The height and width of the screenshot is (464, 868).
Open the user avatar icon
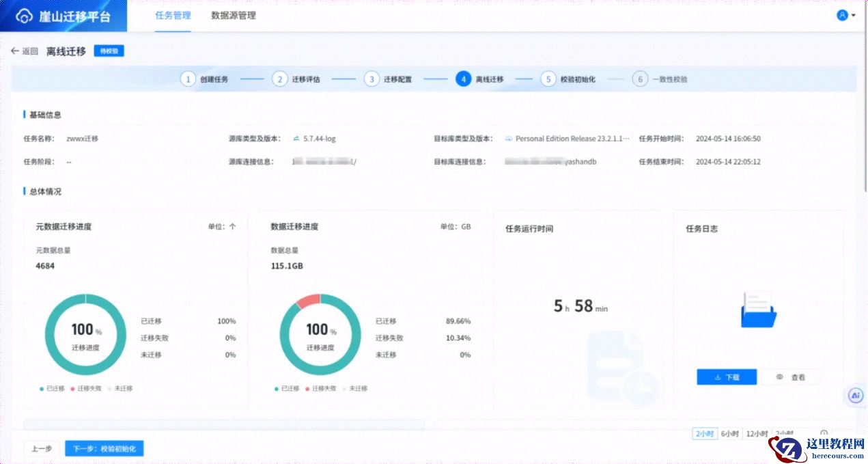tap(842, 15)
